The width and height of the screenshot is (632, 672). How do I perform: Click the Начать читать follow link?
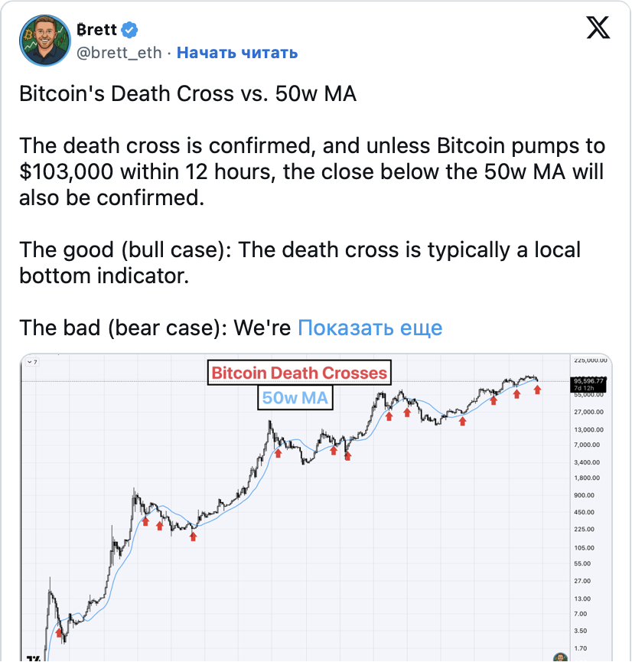(x=237, y=52)
